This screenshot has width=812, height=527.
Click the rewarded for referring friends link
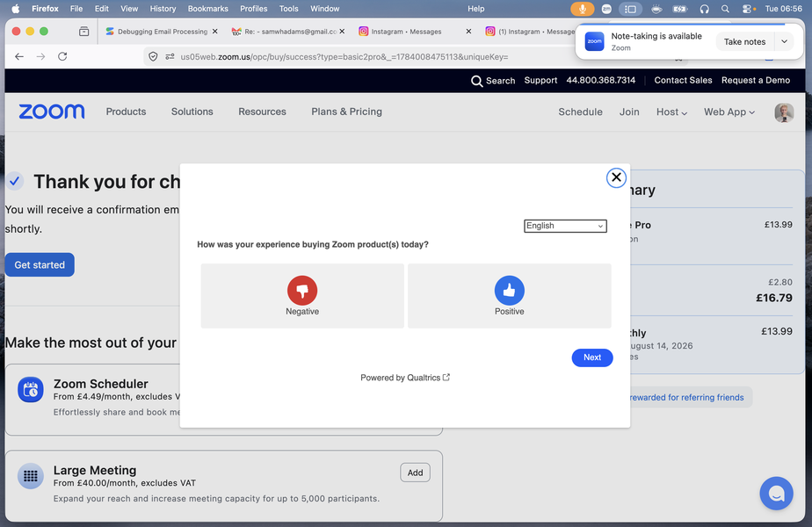pos(686,398)
